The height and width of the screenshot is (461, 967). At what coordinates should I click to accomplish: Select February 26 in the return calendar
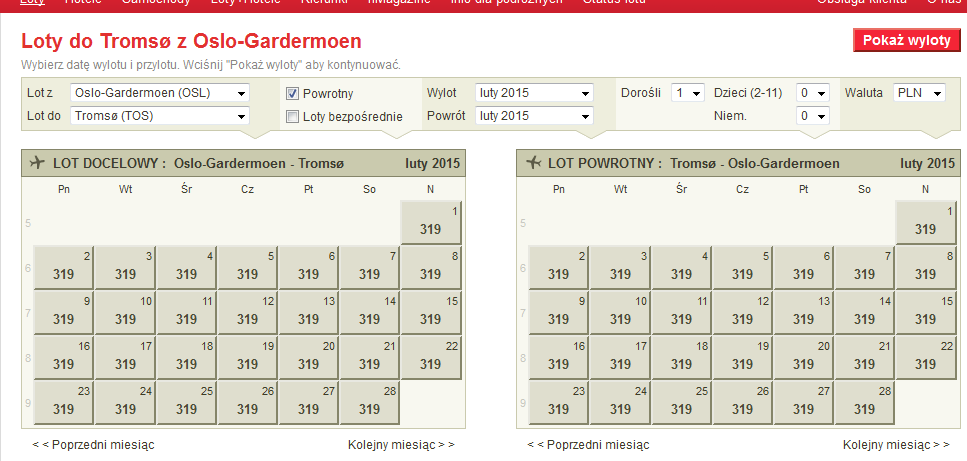click(743, 402)
